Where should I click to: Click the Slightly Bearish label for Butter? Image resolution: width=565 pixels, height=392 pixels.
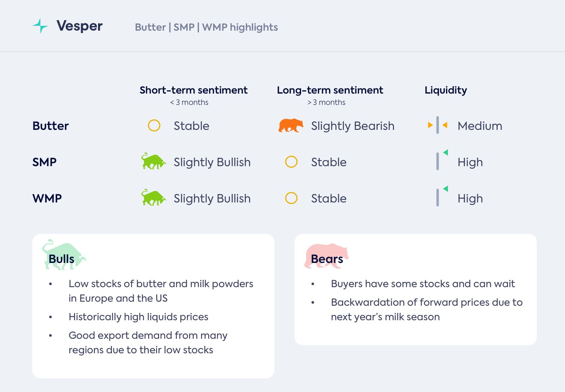[353, 126]
